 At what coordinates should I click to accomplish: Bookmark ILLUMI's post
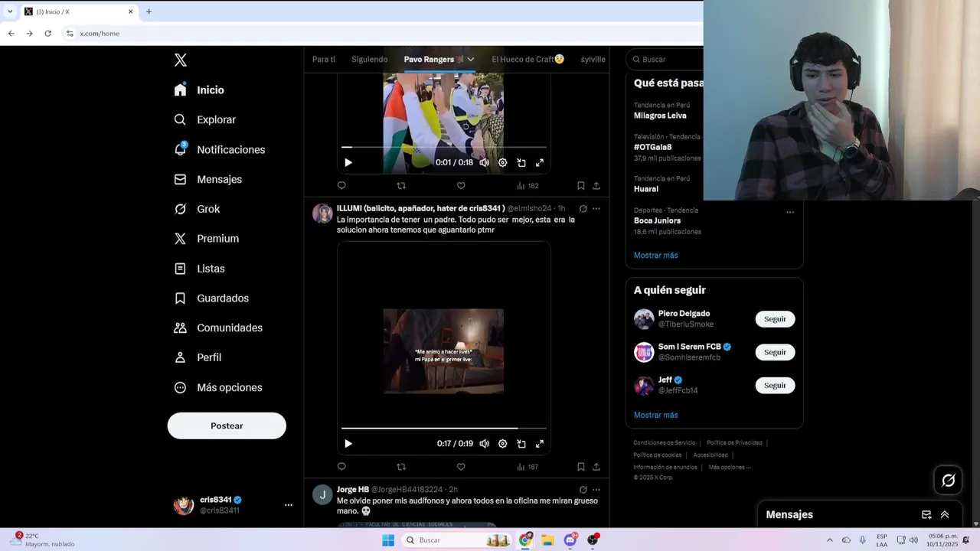(581, 466)
